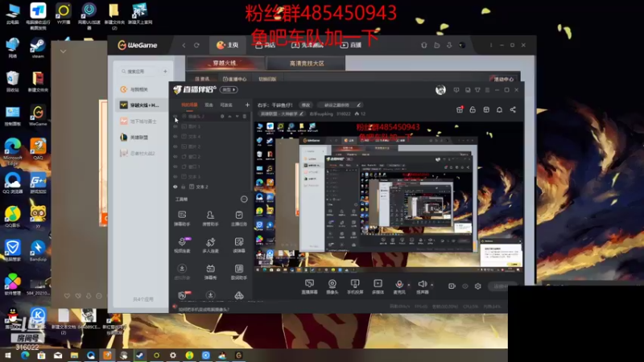Image resolution: width=644 pixels, height=362 pixels.
Task: Toggle visibility of 图片 1 source
Action: (175, 126)
